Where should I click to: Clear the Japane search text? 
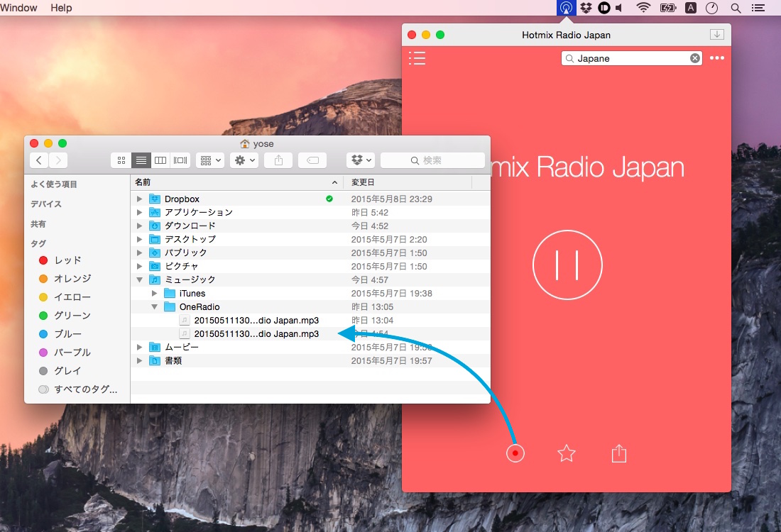695,58
